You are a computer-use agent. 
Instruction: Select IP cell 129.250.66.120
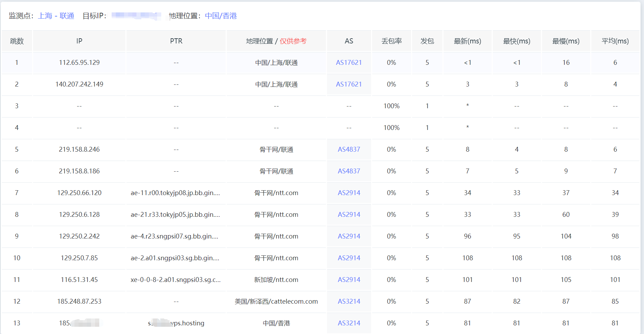pyautogui.click(x=79, y=193)
